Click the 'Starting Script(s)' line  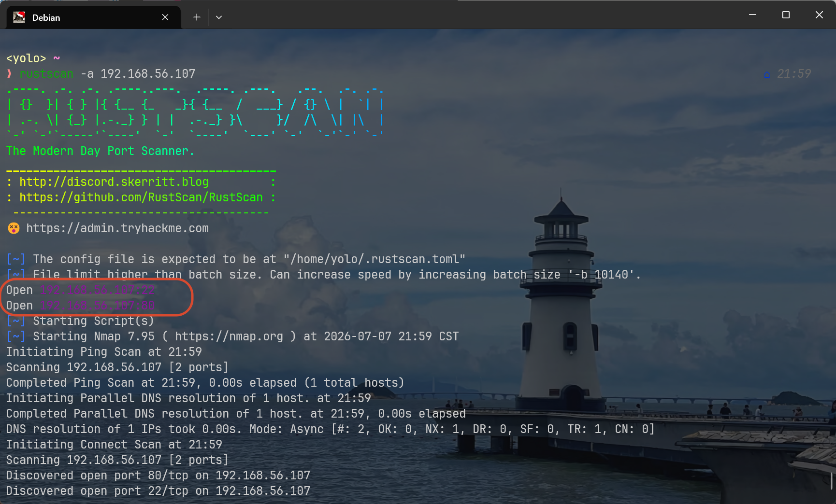click(x=80, y=321)
